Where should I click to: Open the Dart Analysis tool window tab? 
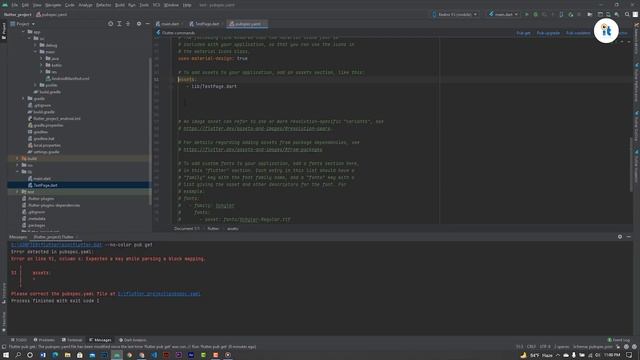click(x=133, y=340)
